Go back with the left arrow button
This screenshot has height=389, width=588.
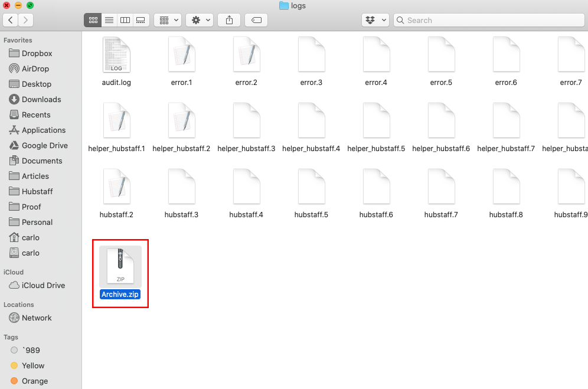tap(11, 20)
